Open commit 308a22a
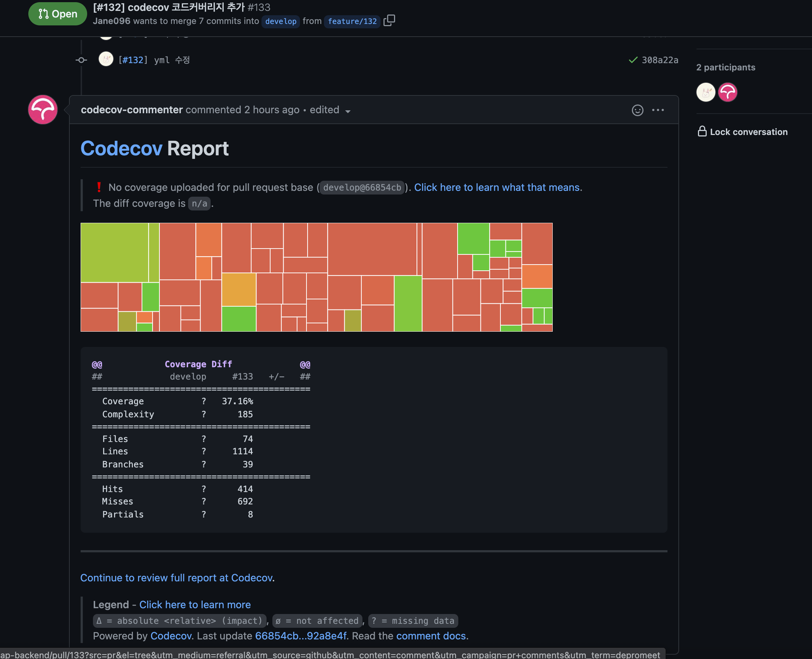 (x=660, y=60)
